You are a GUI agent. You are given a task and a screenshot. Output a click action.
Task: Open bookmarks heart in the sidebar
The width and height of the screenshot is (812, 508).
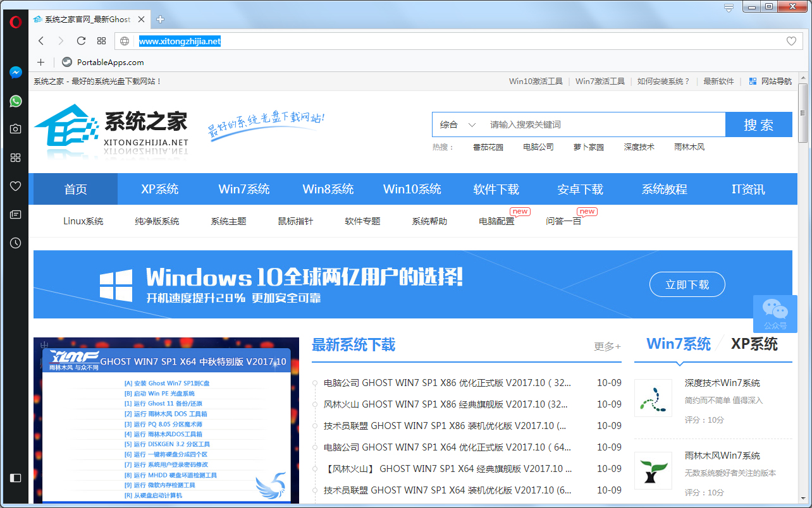point(16,186)
